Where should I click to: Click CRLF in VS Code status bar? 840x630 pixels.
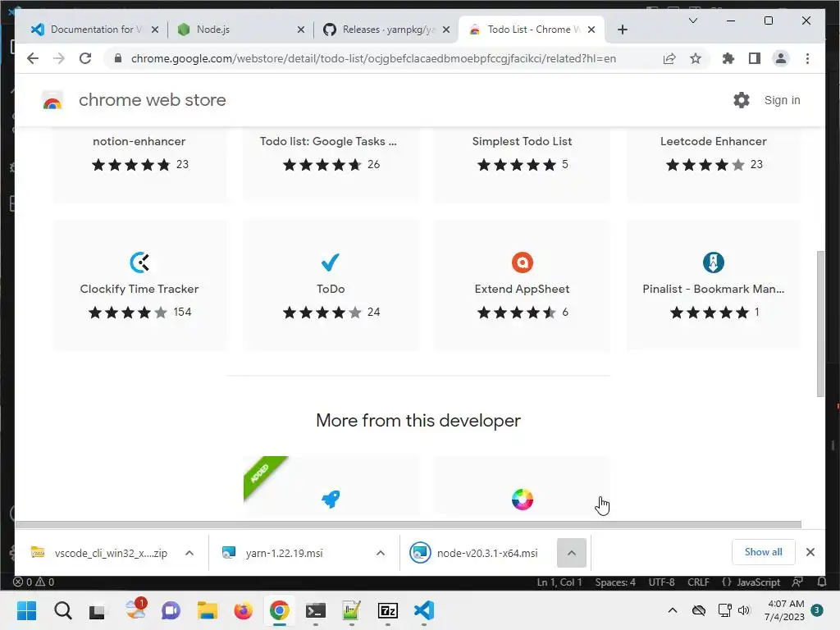point(698,582)
